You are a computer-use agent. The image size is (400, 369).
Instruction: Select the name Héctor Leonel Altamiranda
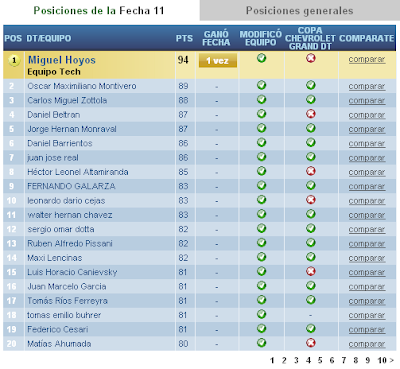point(78,172)
